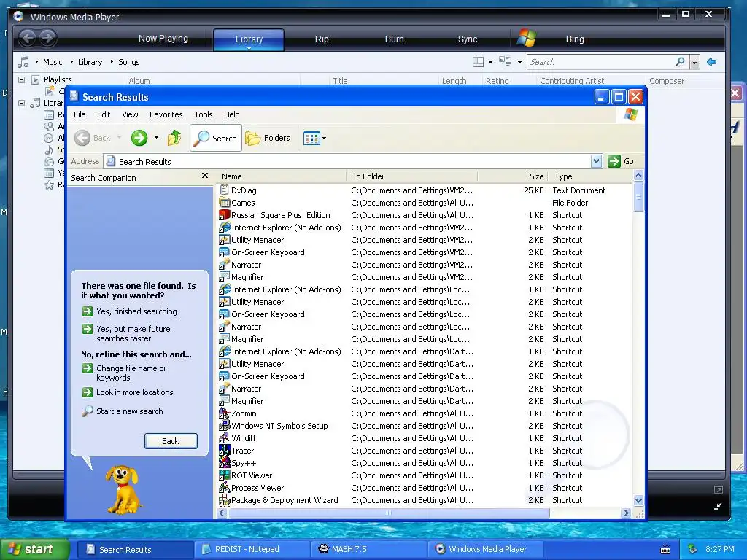This screenshot has width=747, height=560.
Task: Open the Bing tab in Media Player
Action: coord(575,39)
